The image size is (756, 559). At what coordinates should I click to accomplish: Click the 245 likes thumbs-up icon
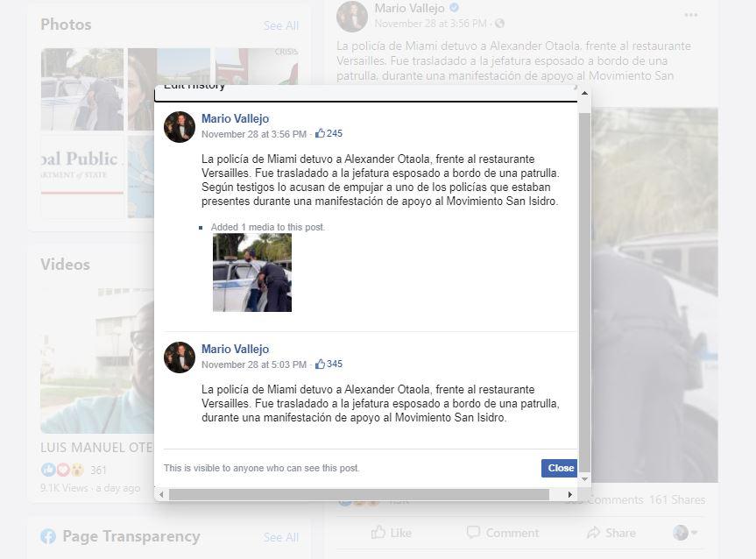pos(320,133)
